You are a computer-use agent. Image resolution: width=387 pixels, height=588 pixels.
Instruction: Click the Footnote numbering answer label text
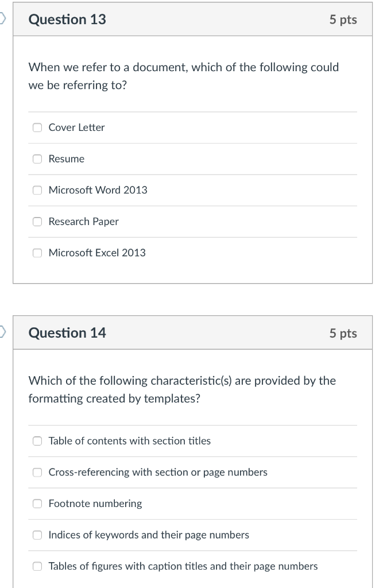point(95,504)
